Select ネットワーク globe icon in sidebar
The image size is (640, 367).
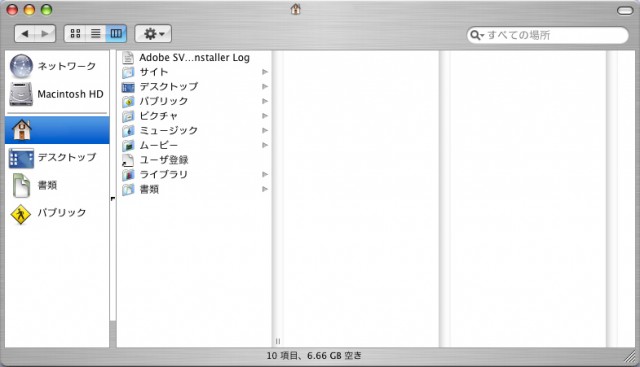click(21, 66)
